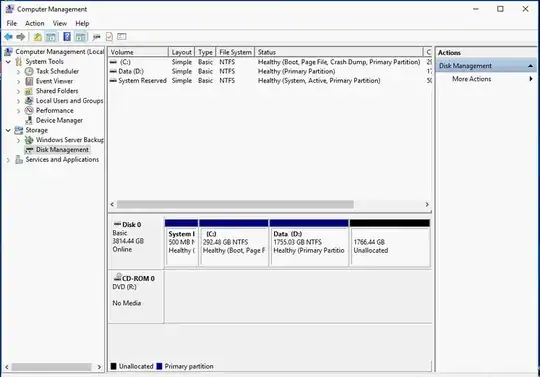This screenshot has width=540, height=377.
Task: Select the Data (D:) 1755.03 GB partition block
Action: [x=309, y=243]
